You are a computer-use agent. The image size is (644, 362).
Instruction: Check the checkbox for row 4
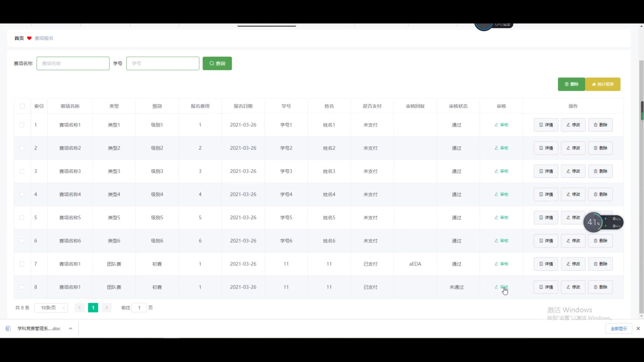tap(22, 194)
